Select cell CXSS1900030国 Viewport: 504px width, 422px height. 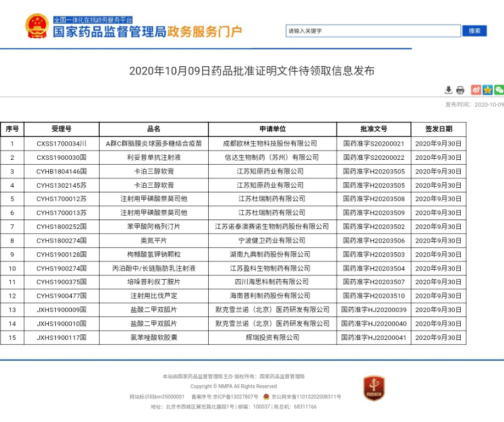(x=61, y=158)
